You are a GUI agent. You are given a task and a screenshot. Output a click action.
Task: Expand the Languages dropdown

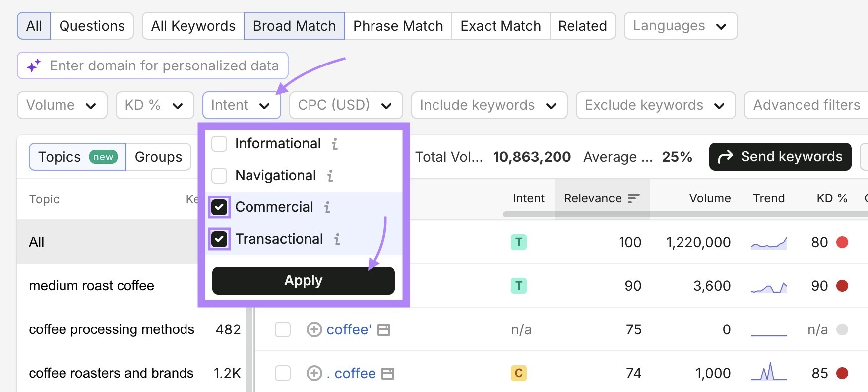[681, 26]
